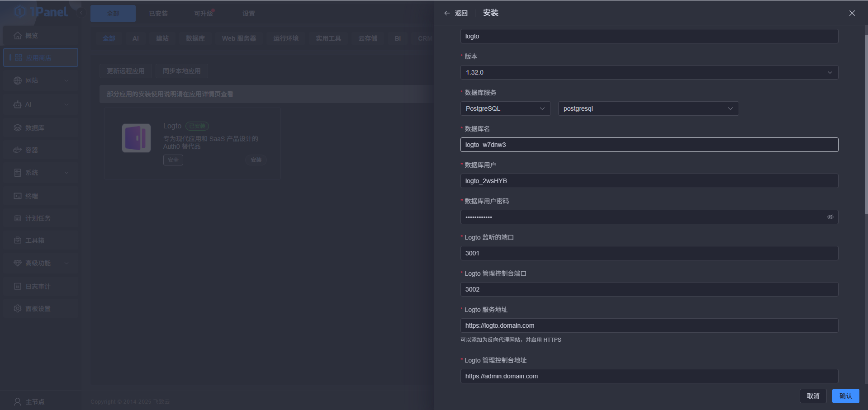Image resolution: width=868 pixels, height=410 pixels.
Task: Click the database name field logto_w7dnw3
Action: tap(649, 145)
